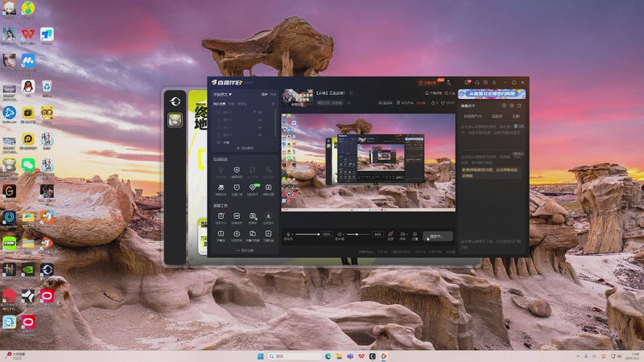This screenshot has width=644, height=362.
Task: Mute the speaker via its icon
Action: pyautogui.click(x=339, y=234)
